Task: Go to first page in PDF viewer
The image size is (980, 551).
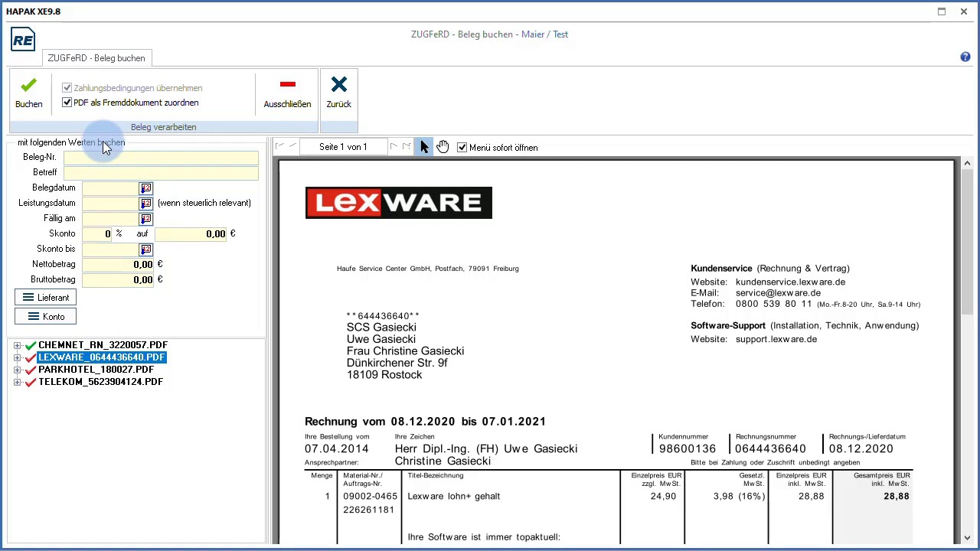Action: click(x=279, y=147)
